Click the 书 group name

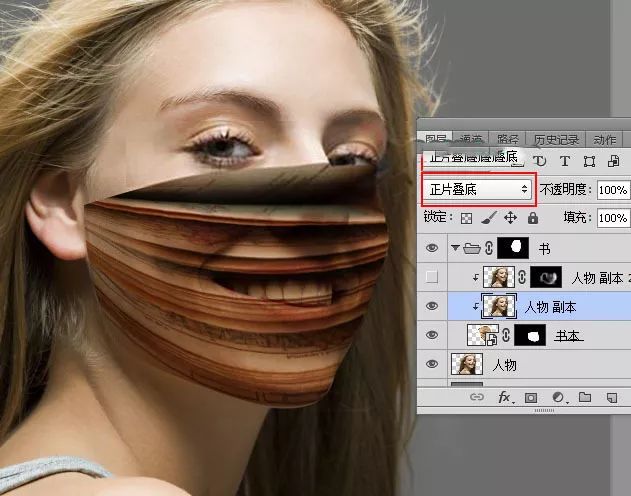(544, 249)
